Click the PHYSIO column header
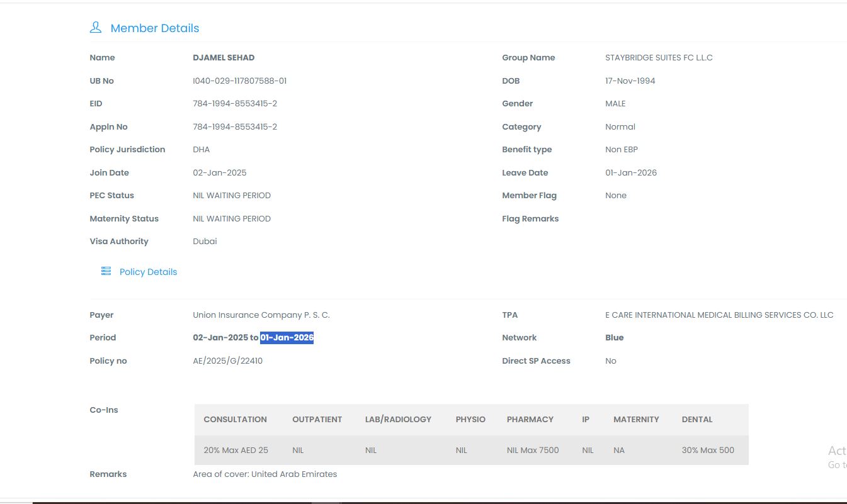The image size is (847, 504). (471, 420)
